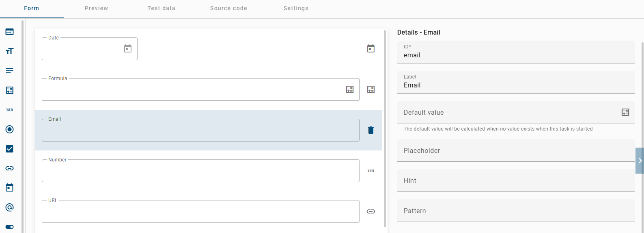Add a checkbox element from sidebar
This screenshot has height=233, width=644.
(x=10, y=149)
